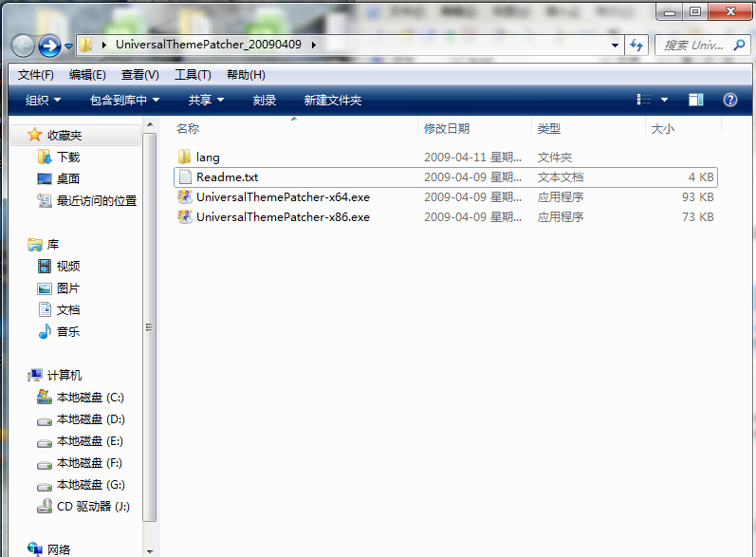Open the 组织 dropdown menu
Screen dimensions: 756x557
point(43,100)
